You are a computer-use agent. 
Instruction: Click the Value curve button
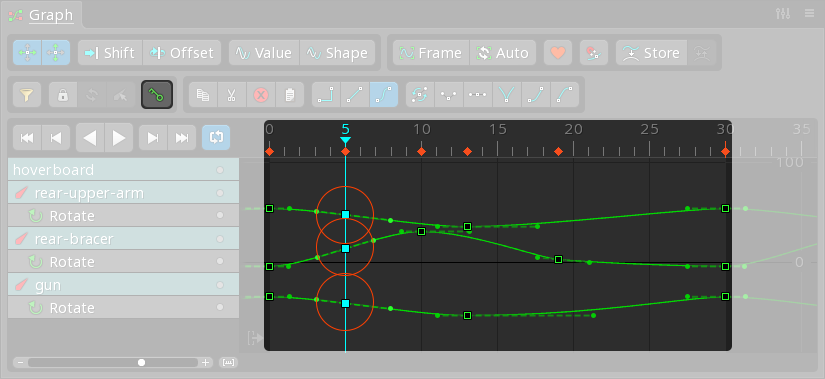(264, 53)
